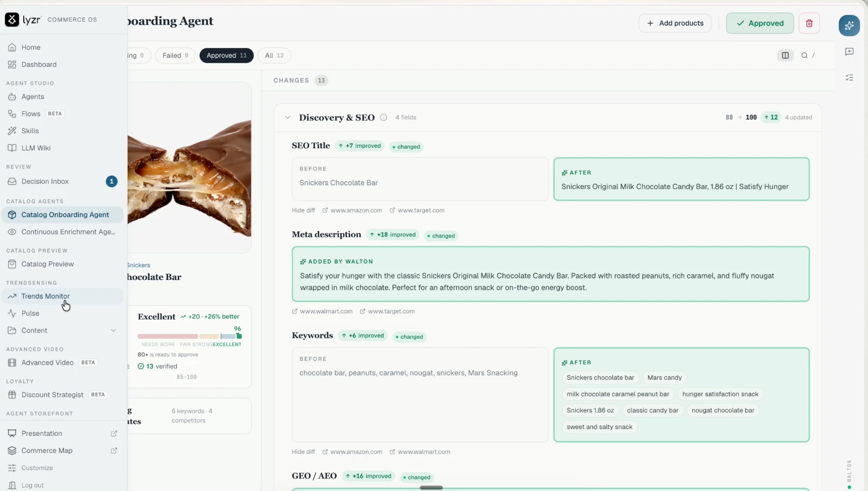Open the Decision Inbox
This screenshot has height=491, width=868.
(62, 181)
